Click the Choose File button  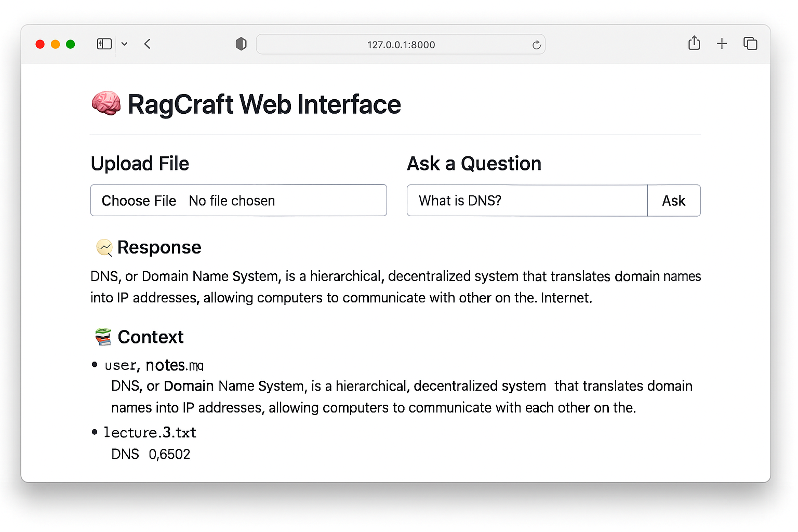139,201
